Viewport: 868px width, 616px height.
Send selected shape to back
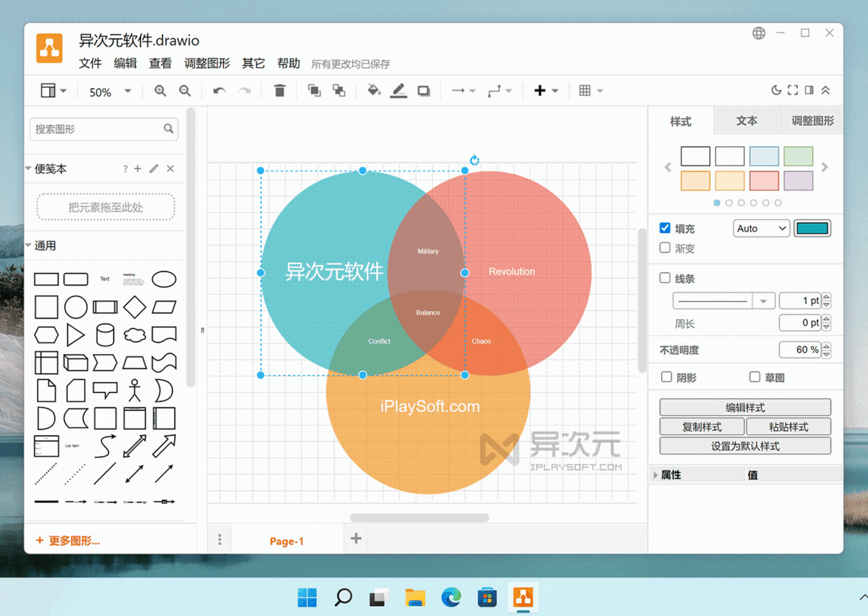click(339, 91)
